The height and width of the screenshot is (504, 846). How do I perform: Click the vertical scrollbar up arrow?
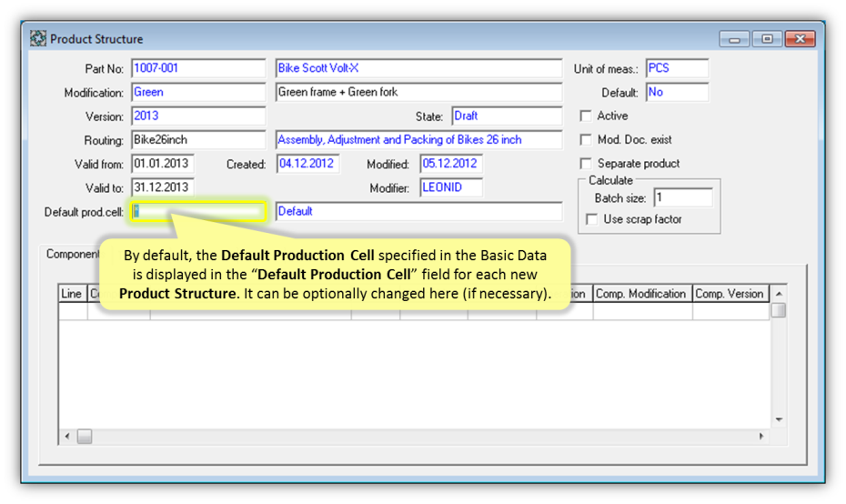tap(779, 294)
